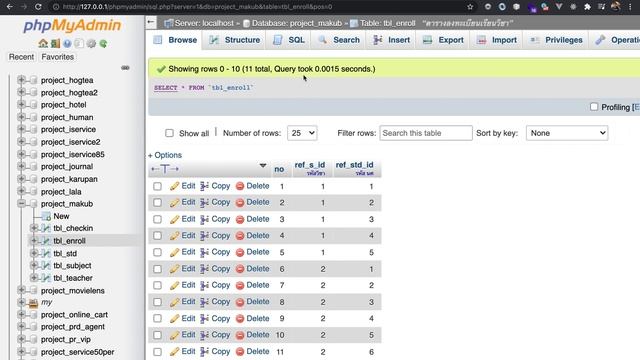This screenshot has height=360, width=640.
Task: Select checkbox for row no 9
Action: pyautogui.click(x=158, y=318)
